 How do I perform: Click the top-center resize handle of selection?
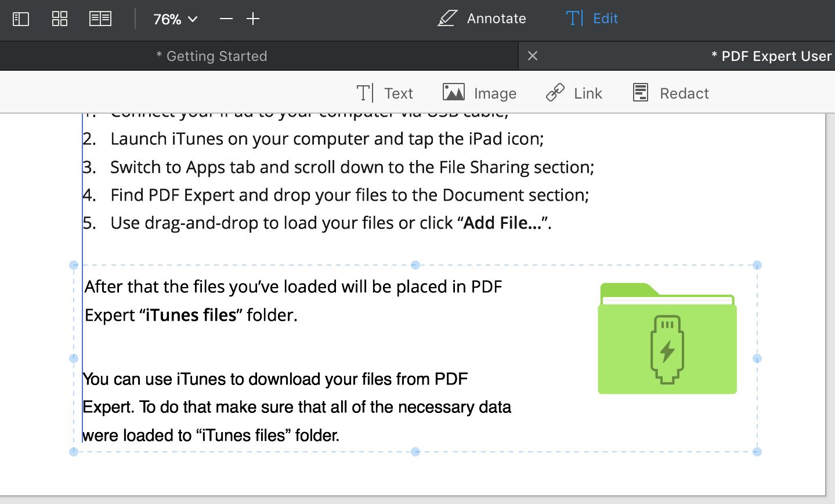point(415,265)
